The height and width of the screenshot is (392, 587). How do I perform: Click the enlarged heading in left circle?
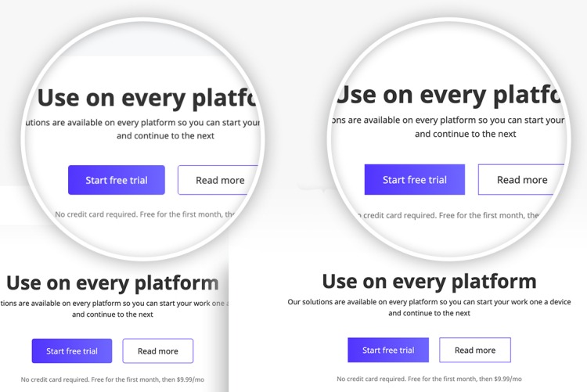pos(146,98)
